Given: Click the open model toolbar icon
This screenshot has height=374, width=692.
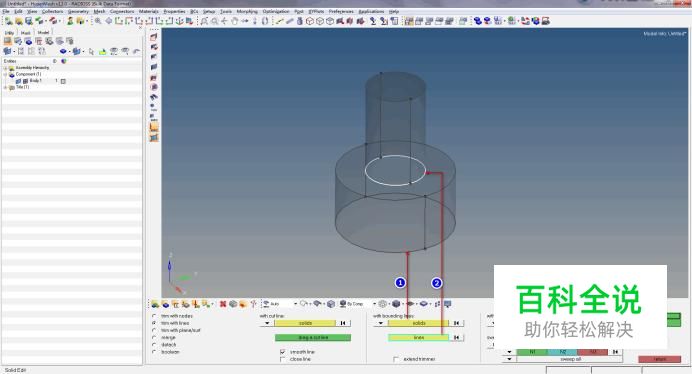Looking at the screenshot, I should (x=19, y=21).
